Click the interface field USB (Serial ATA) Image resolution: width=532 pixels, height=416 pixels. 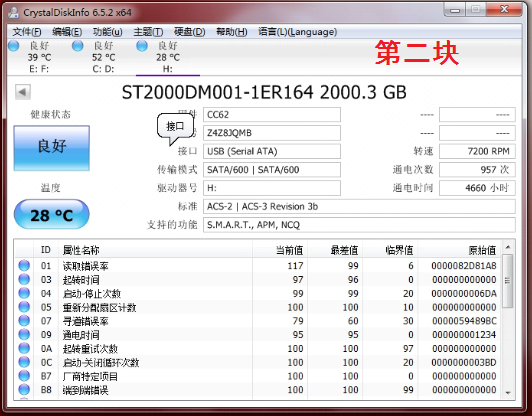pos(272,151)
